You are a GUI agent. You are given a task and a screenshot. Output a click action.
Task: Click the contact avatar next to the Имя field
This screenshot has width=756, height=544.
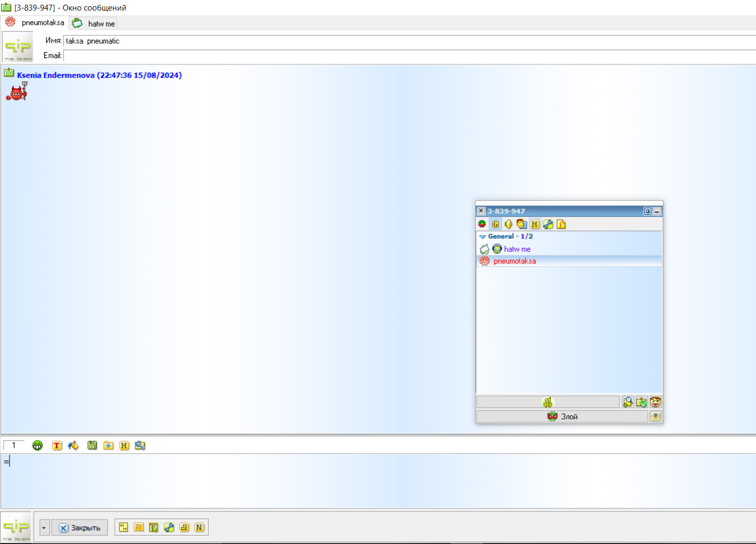pyautogui.click(x=18, y=47)
